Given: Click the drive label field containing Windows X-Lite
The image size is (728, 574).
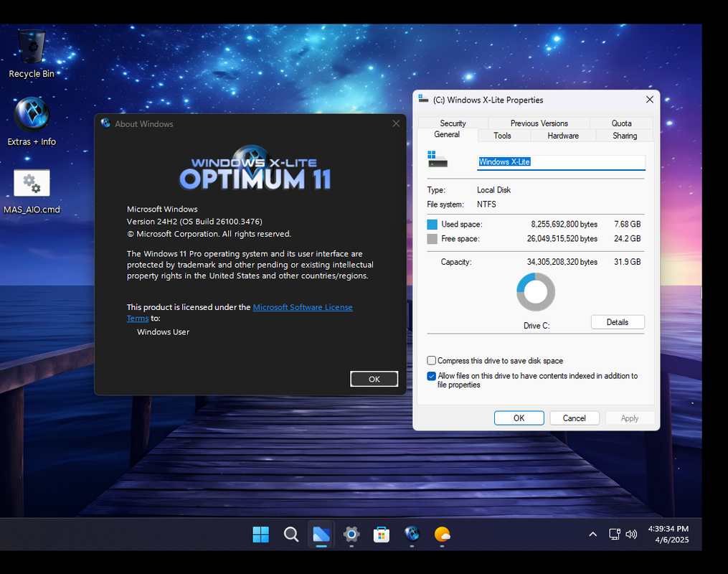Looking at the screenshot, I should [561, 162].
